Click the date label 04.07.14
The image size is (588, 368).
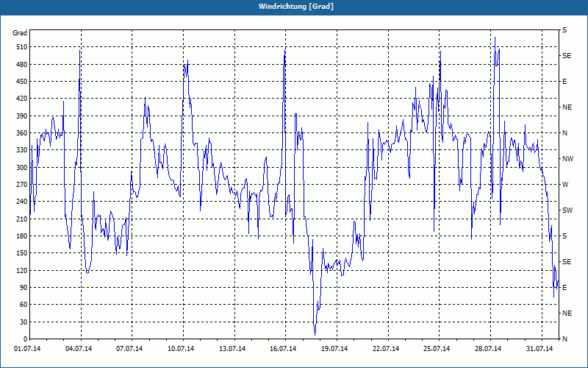point(79,349)
